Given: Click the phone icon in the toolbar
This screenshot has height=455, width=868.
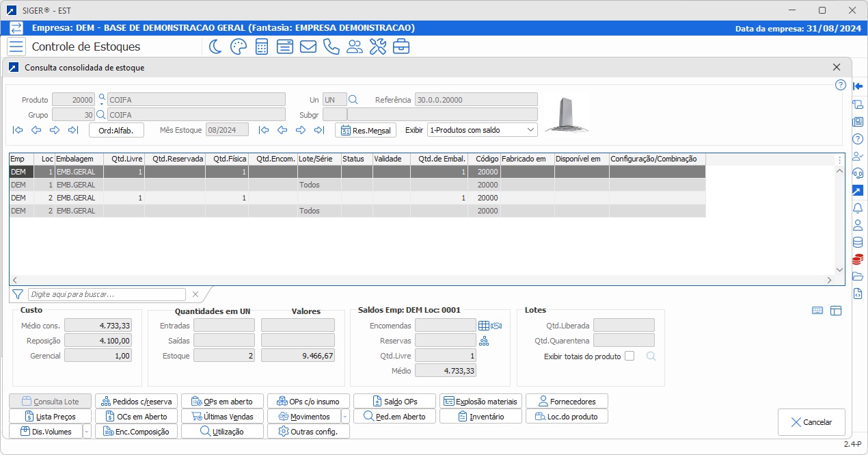Looking at the screenshot, I should pyautogui.click(x=331, y=47).
